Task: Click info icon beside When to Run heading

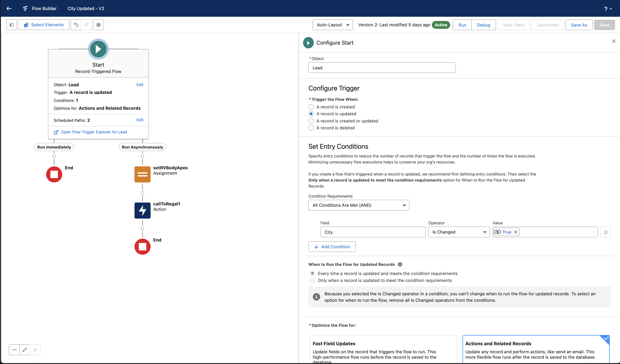Action: [400, 265]
